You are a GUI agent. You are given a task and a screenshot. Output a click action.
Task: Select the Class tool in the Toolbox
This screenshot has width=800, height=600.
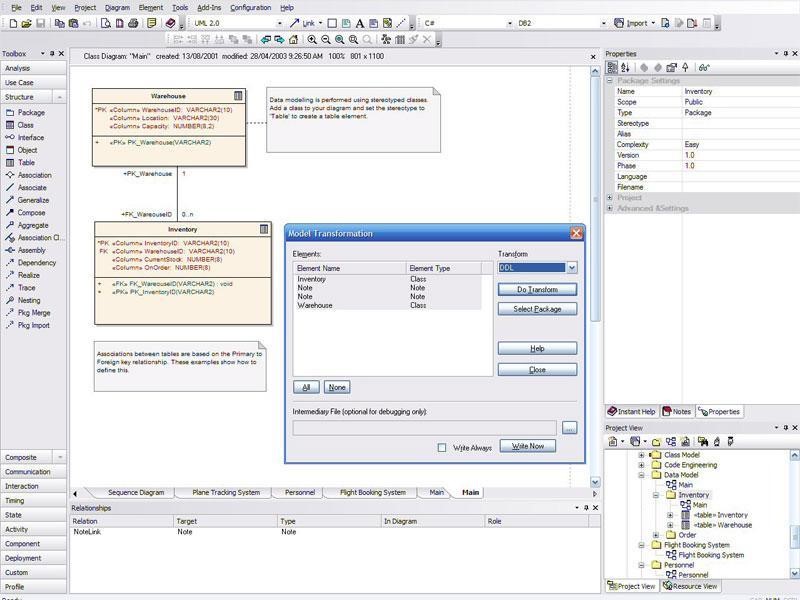pos(25,125)
